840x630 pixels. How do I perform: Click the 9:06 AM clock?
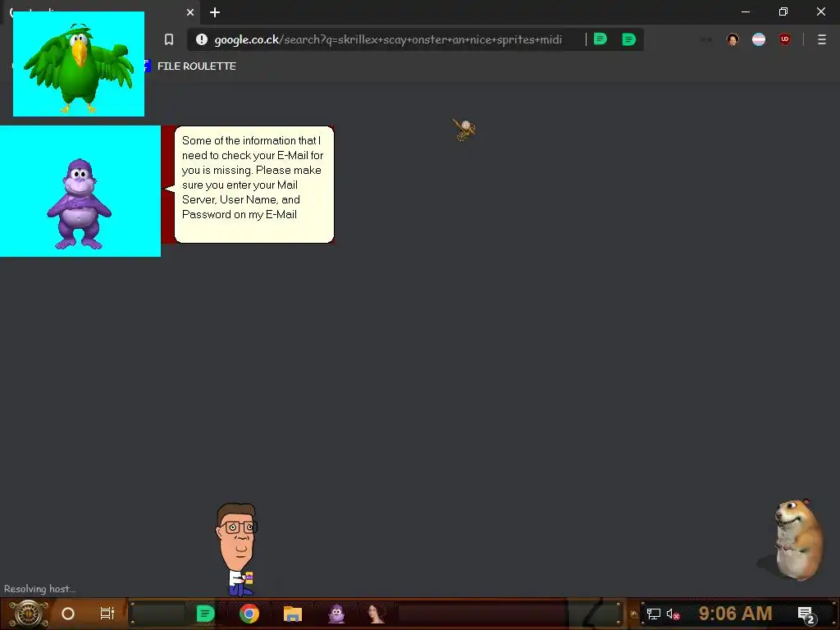(x=735, y=613)
